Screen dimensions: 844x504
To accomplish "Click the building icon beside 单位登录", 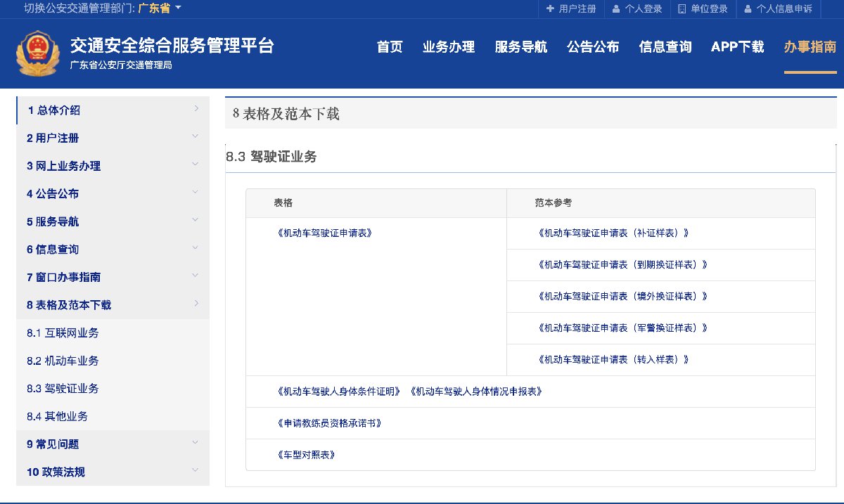I will (682, 9).
